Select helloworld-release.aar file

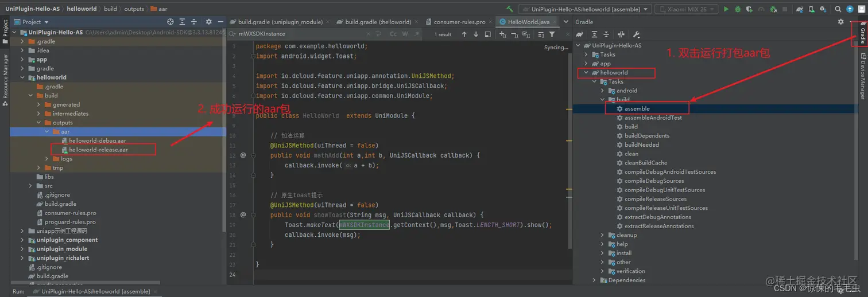coord(98,150)
